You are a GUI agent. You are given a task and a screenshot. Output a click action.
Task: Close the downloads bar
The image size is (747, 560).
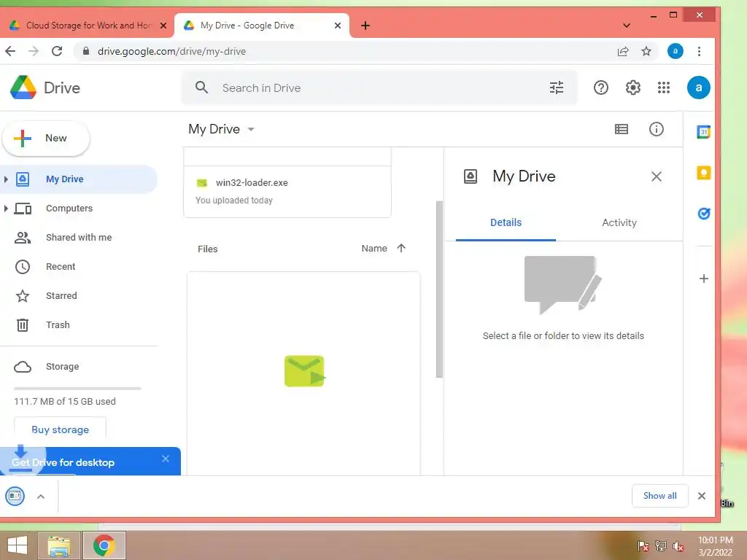(x=702, y=496)
